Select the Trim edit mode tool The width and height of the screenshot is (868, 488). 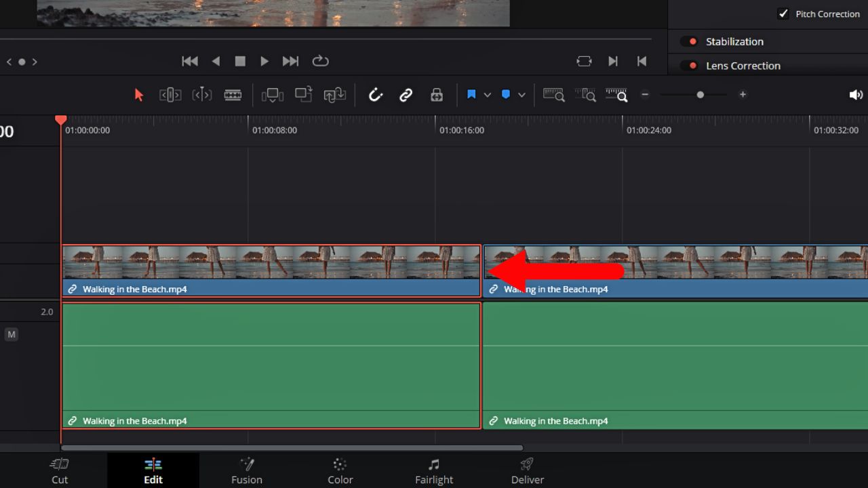point(170,94)
